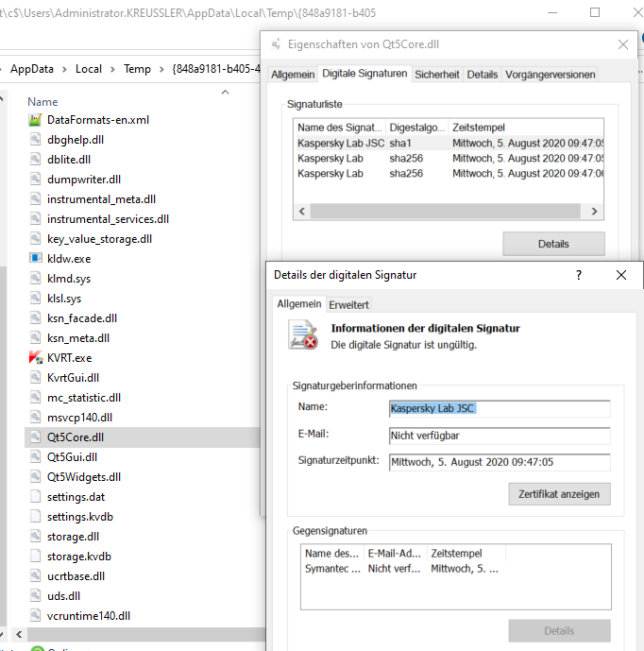
Task: Close the Eigenschaften von Qt5Core.dll window
Action: 623,44
